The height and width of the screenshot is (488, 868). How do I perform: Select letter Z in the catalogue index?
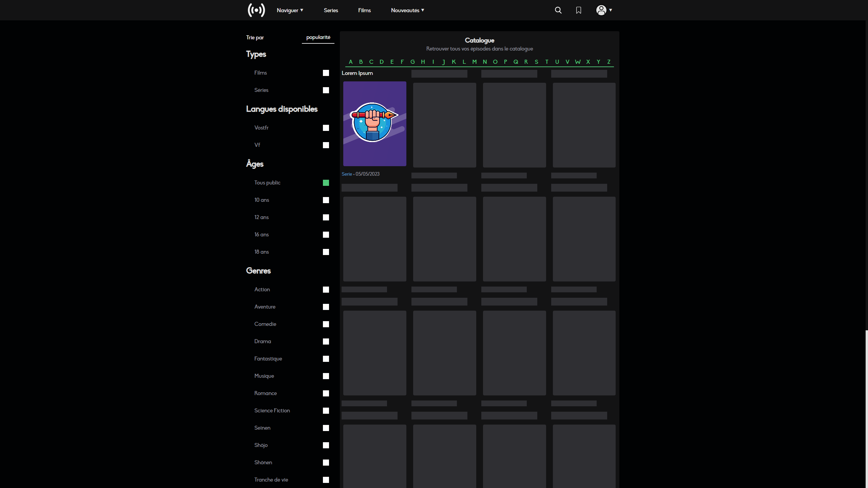point(609,62)
